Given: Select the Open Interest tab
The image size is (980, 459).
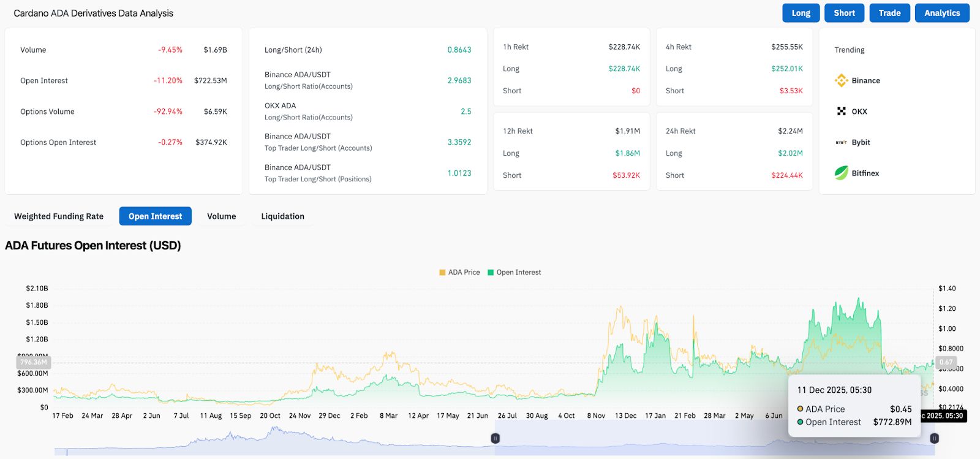Looking at the screenshot, I should click(155, 216).
